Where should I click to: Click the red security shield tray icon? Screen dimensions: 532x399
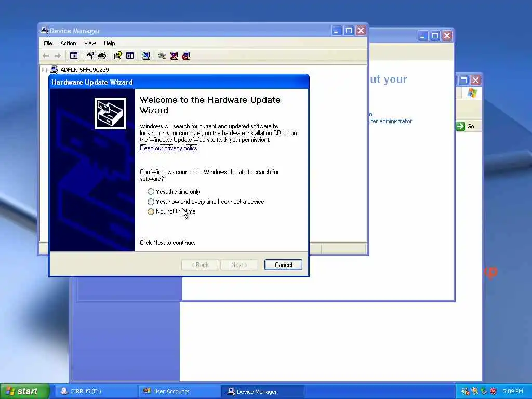[x=494, y=391]
